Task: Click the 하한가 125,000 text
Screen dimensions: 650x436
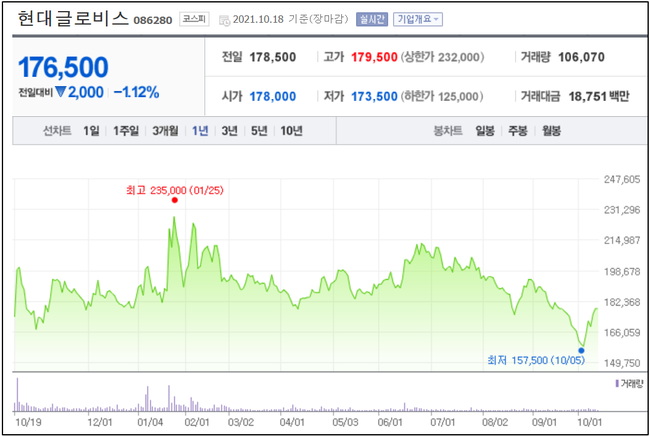Action: [x=442, y=97]
